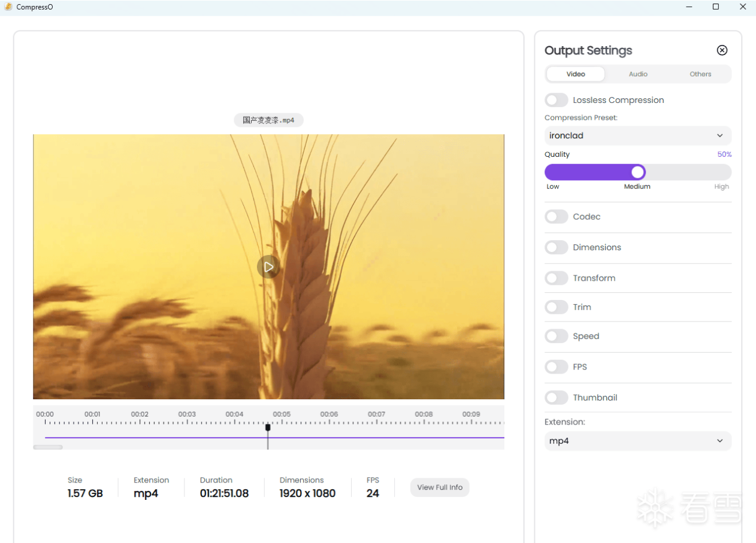
Task: Click the Output Settings heading
Action: [588, 50]
